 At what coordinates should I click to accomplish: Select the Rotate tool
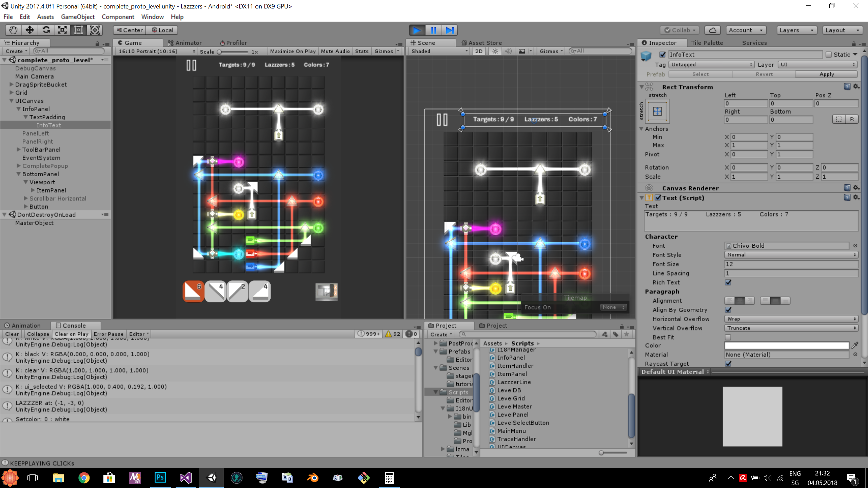[x=46, y=30]
